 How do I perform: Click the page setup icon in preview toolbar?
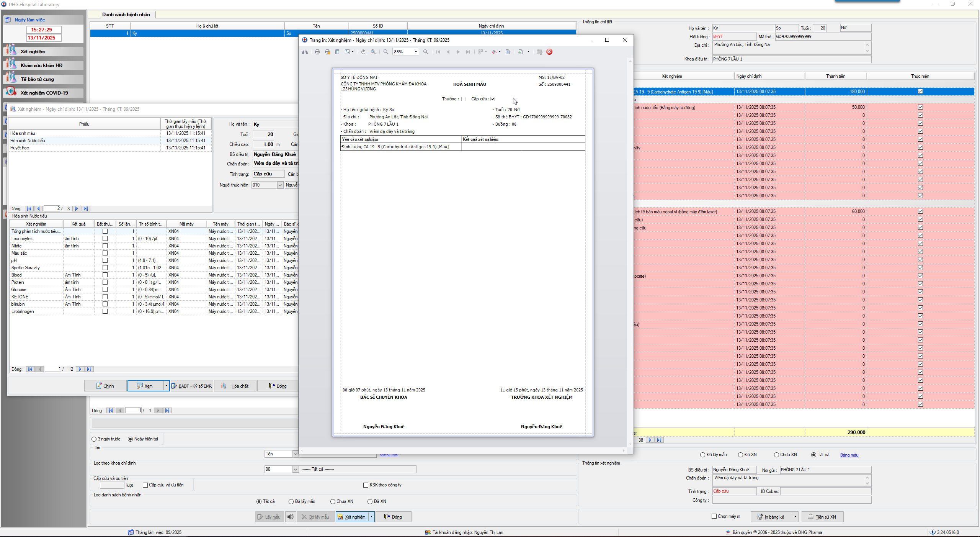(x=337, y=52)
